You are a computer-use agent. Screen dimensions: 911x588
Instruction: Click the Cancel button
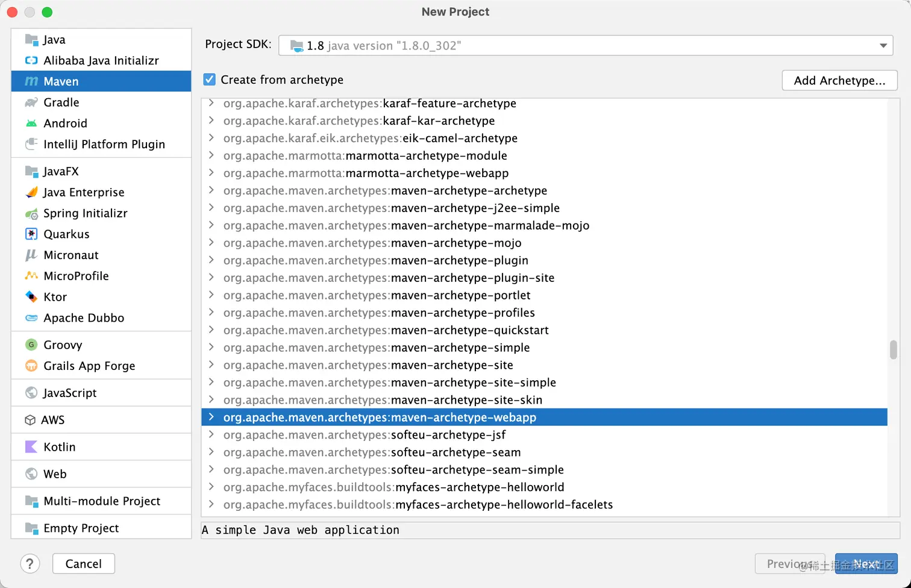(84, 564)
